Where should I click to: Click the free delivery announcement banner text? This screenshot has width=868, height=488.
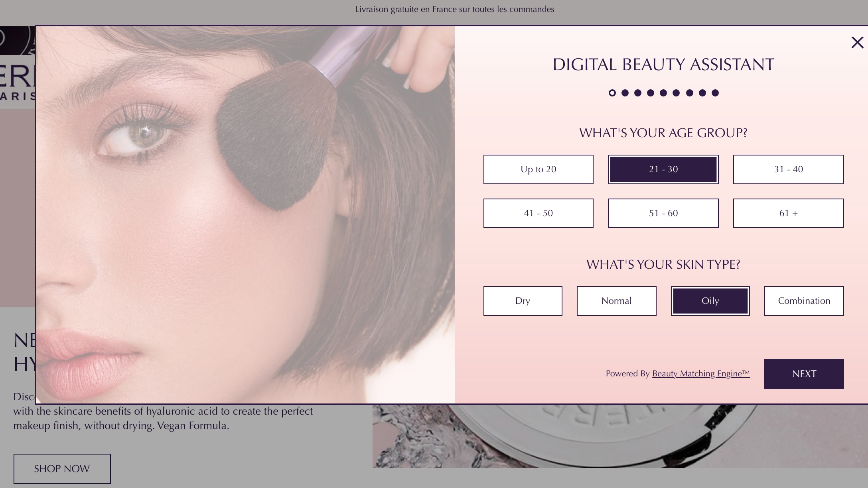point(454,9)
